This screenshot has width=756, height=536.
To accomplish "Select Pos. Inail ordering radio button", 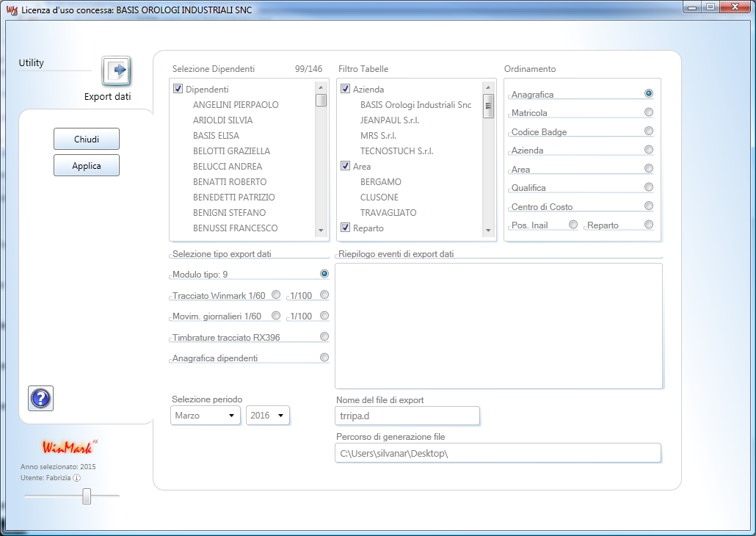I will 573,225.
